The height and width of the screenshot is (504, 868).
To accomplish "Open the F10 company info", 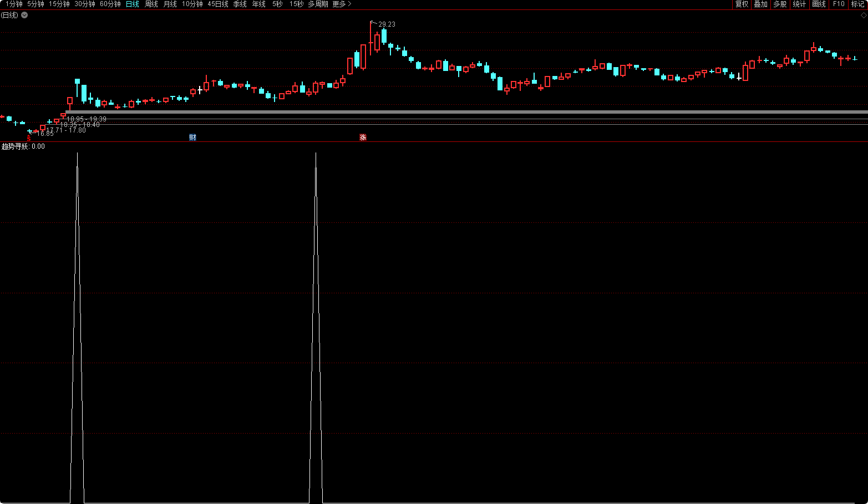I will [x=839, y=4].
